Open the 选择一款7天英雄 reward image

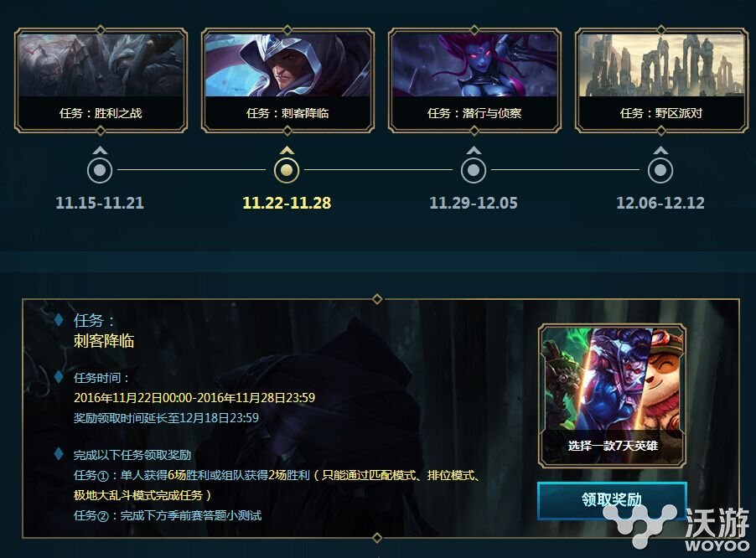[613, 395]
